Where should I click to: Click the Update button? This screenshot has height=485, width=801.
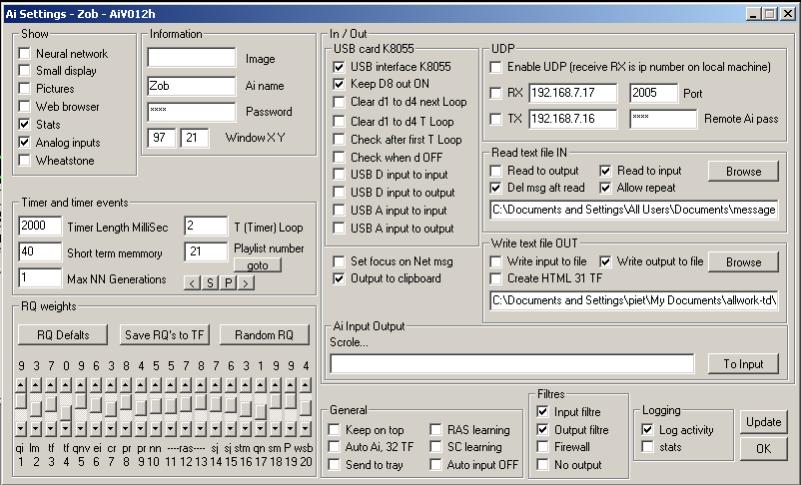click(763, 423)
